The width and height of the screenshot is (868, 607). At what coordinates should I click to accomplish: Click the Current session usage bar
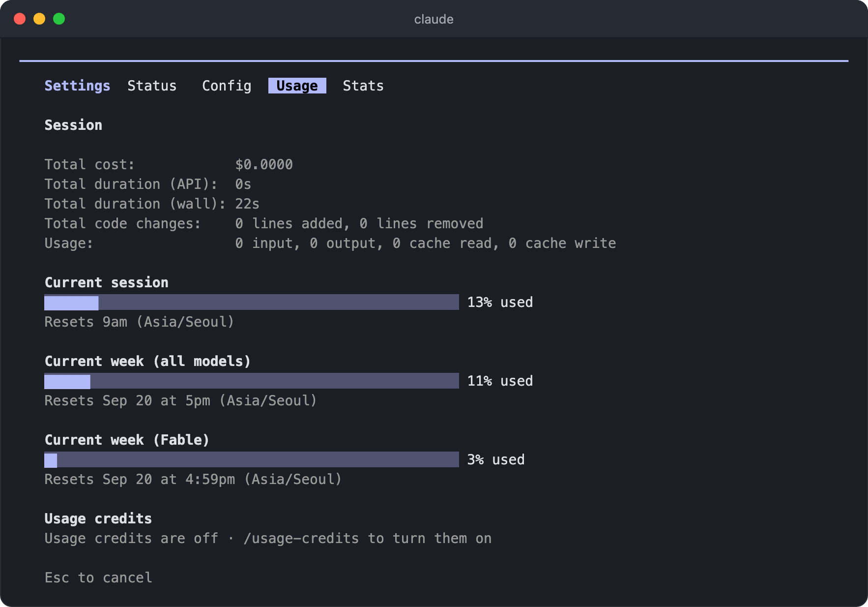coord(252,302)
